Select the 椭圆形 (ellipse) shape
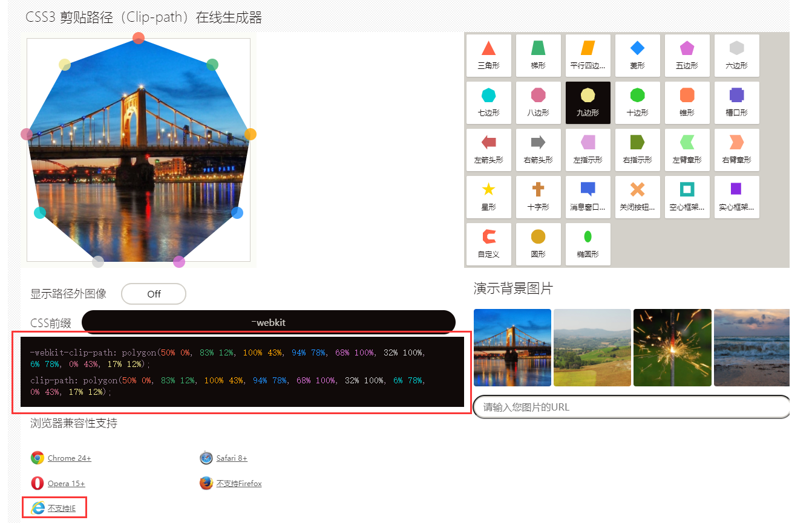This screenshot has height=523, width=812. pos(588,244)
